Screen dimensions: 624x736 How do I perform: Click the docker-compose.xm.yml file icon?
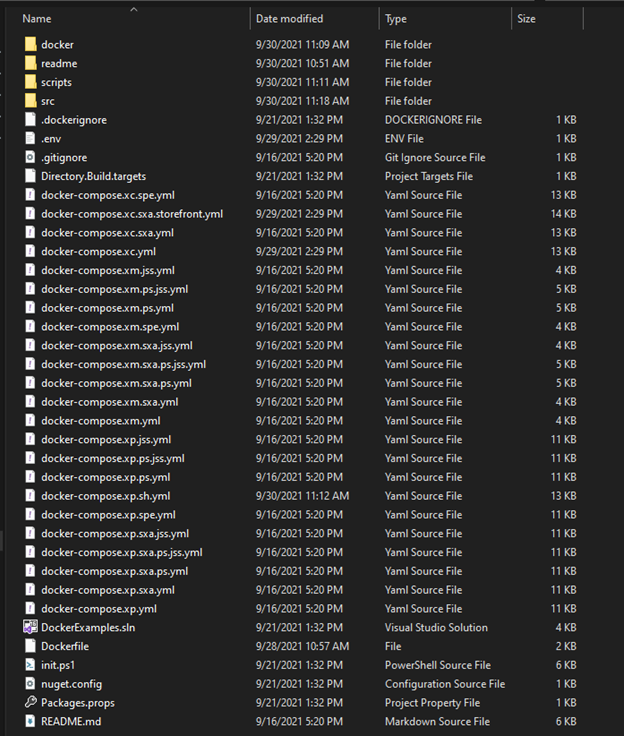31,421
